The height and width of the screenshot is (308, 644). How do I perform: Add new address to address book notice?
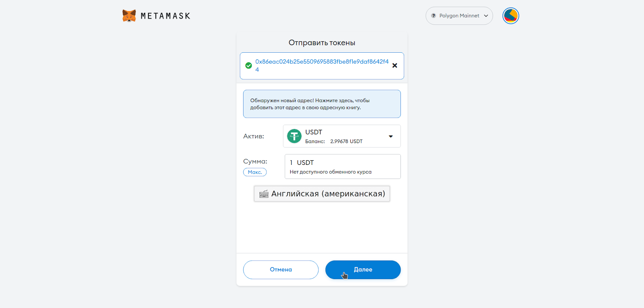(x=322, y=104)
